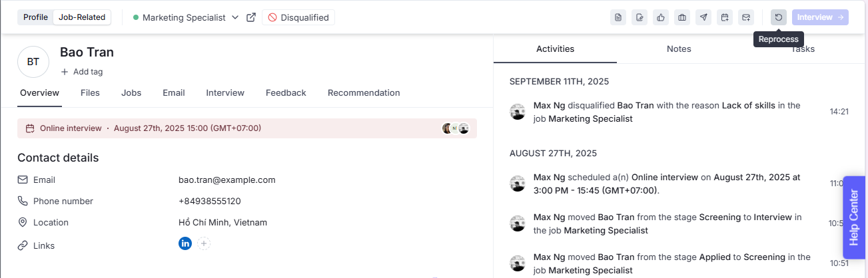Add a new link with the plus circle
The width and height of the screenshot is (868, 278).
(204, 243)
